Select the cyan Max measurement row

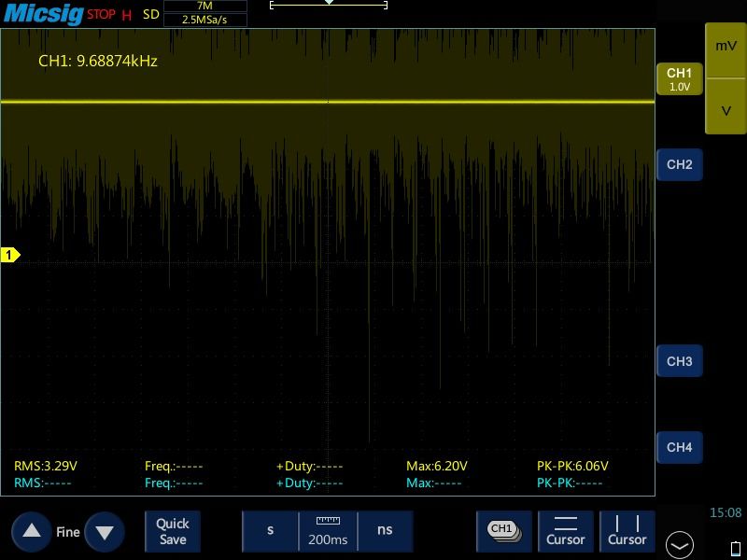click(433, 483)
